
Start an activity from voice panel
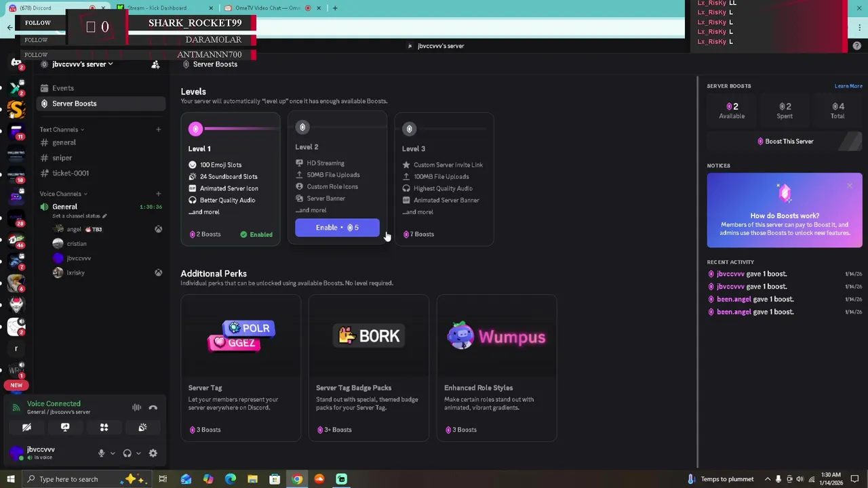point(104,428)
